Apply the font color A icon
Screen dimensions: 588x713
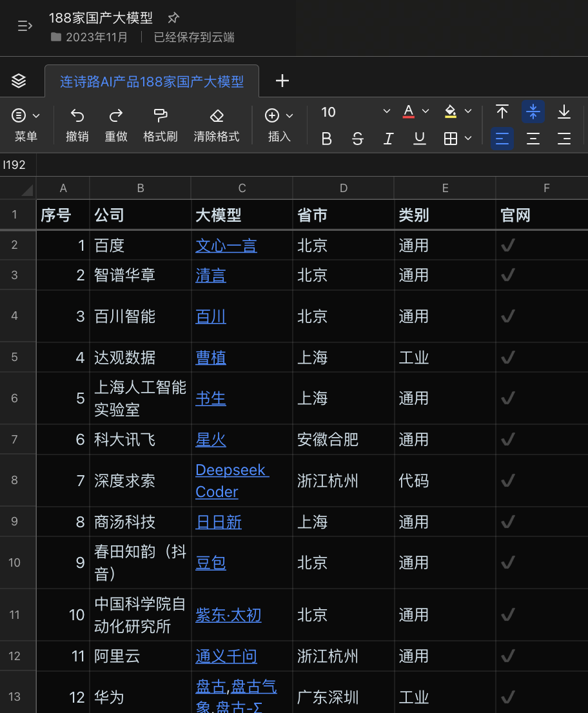(408, 112)
